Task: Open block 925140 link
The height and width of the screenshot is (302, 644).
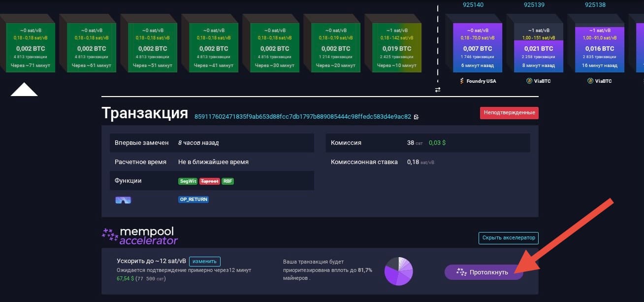Action: click(x=473, y=4)
